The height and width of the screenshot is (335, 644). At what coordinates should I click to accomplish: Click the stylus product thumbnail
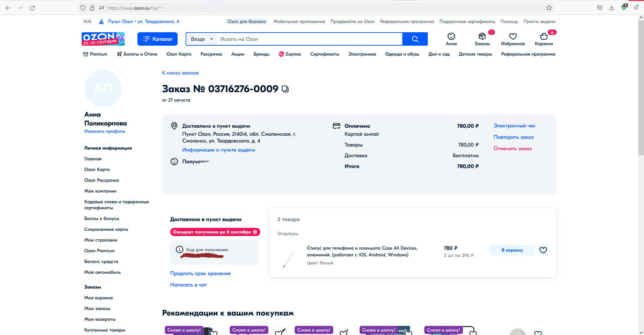(x=288, y=259)
